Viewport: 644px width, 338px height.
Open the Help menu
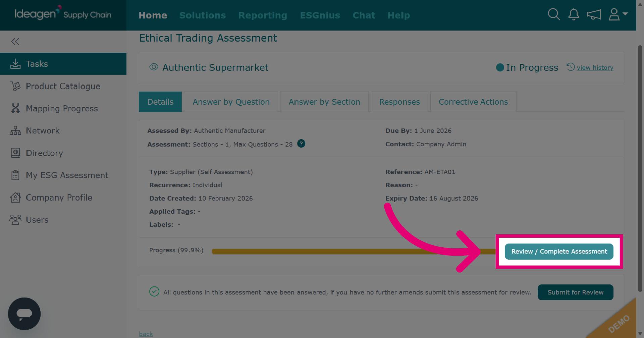pos(399,15)
